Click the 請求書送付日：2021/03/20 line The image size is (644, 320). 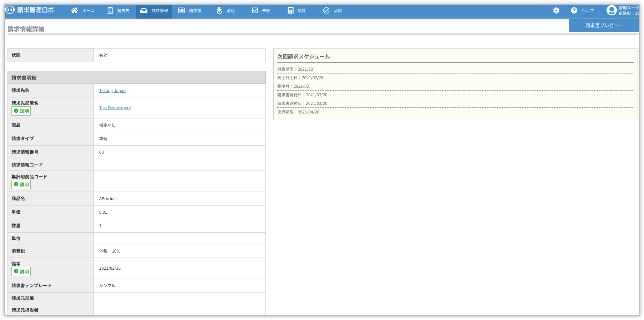coord(302,103)
